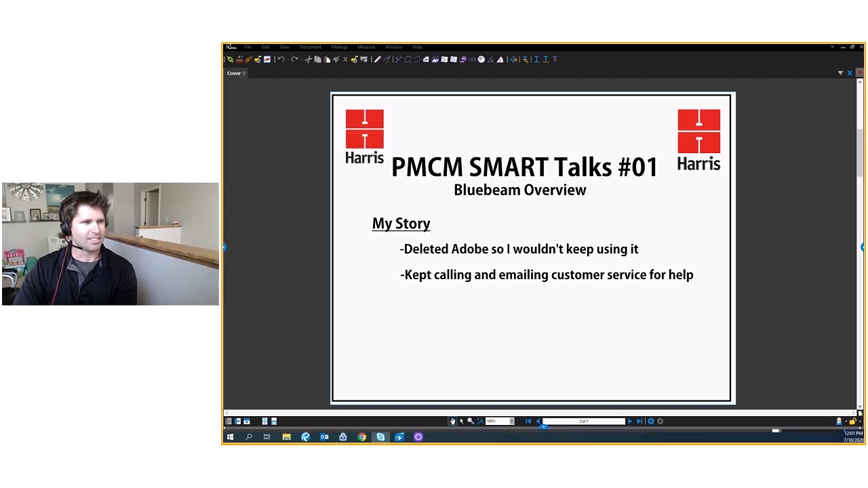Click the Undo arrow in the toolbar
This screenshot has width=868, height=488.
[281, 59]
